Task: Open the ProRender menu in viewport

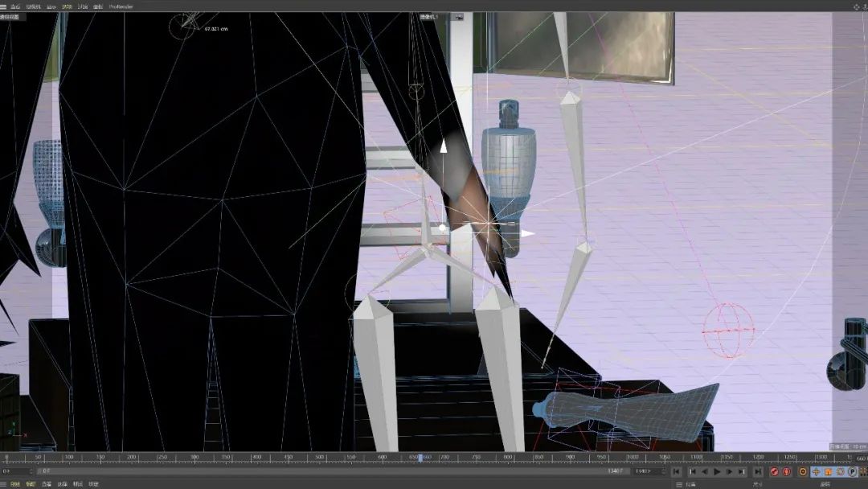Action: [x=121, y=6]
